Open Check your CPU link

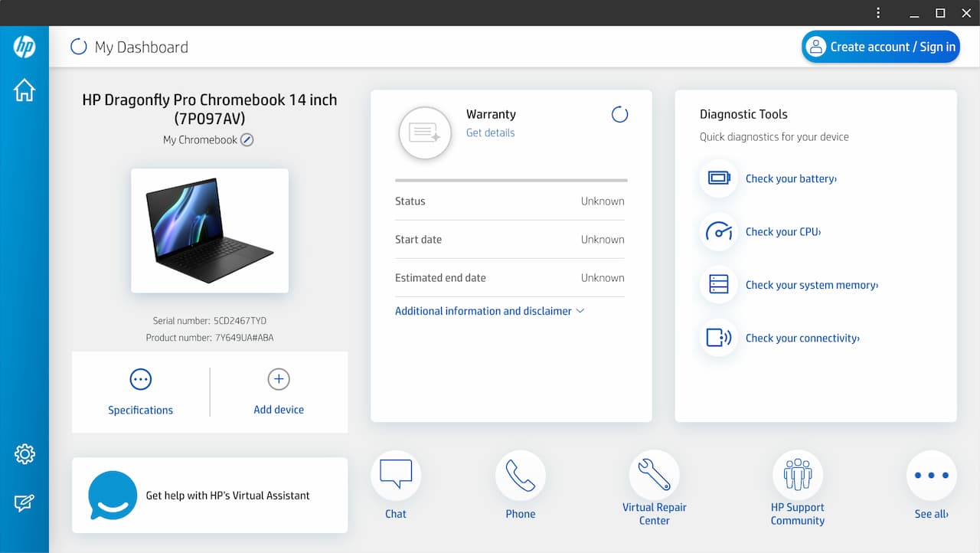pyautogui.click(x=783, y=231)
